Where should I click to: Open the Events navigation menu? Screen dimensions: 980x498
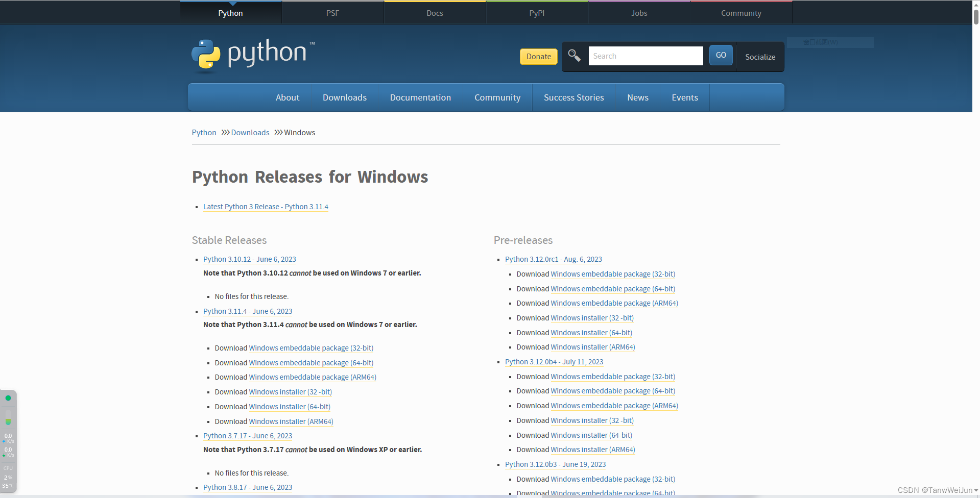[x=685, y=97]
